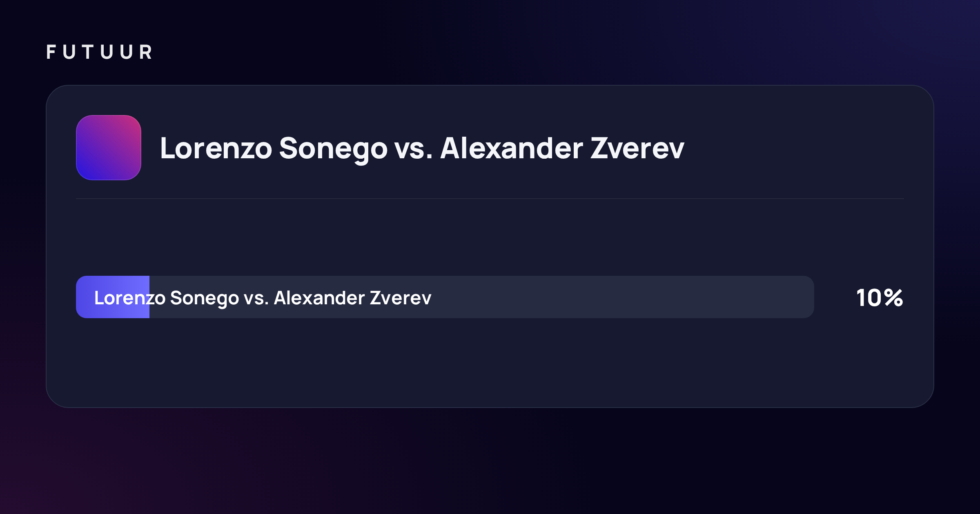Click the divider line under the market title
The width and height of the screenshot is (980, 514).
[490, 199]
